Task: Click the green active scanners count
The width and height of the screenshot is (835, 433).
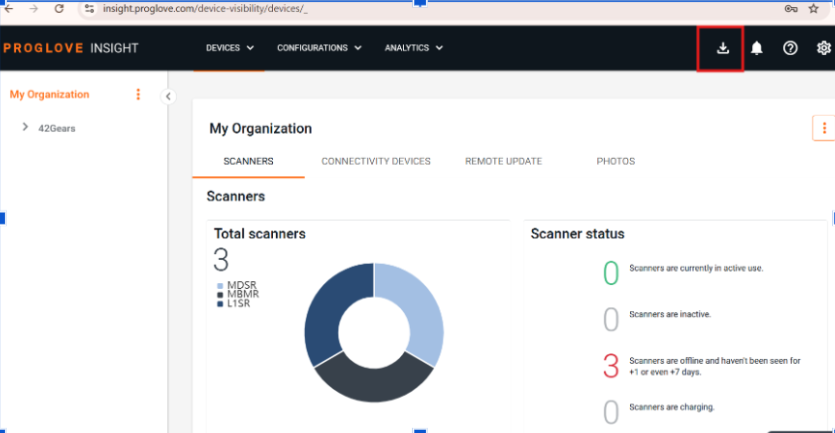Action: tap(611, 273)
